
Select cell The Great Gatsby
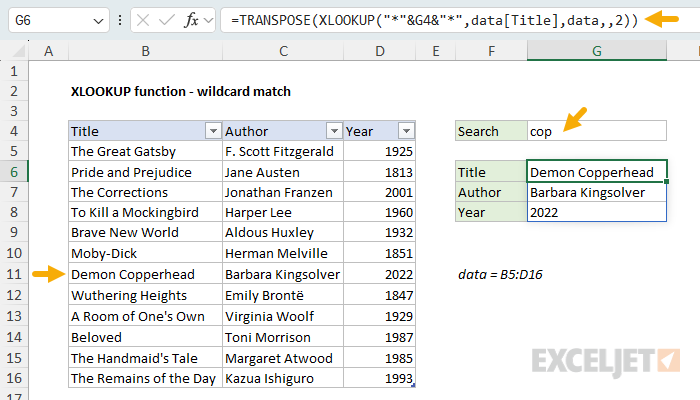point(146,151)
